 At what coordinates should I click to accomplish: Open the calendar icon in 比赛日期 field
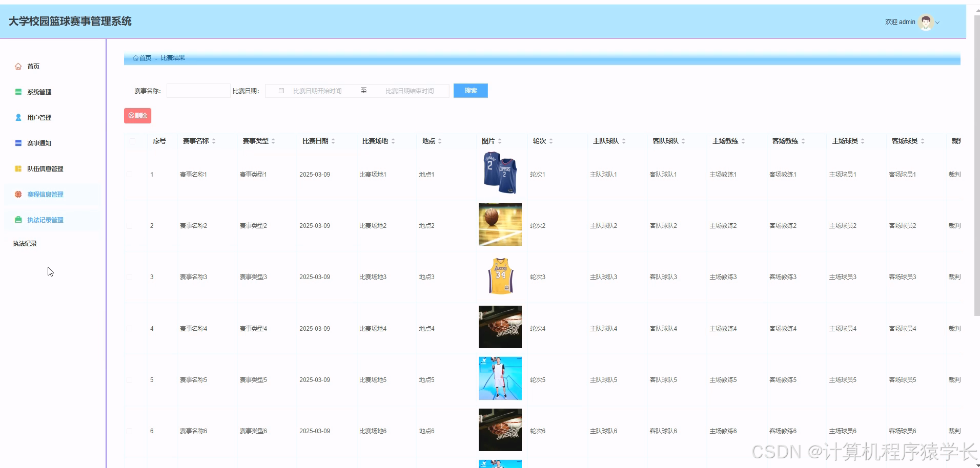coord(281,90)
